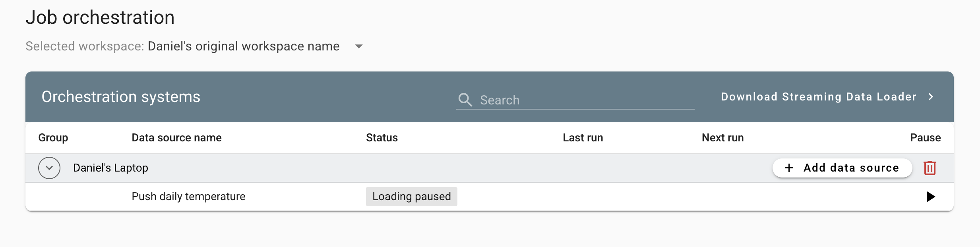Click the Status column header
The height and width of the screenshot is (247, 980).
coord(382,138)
